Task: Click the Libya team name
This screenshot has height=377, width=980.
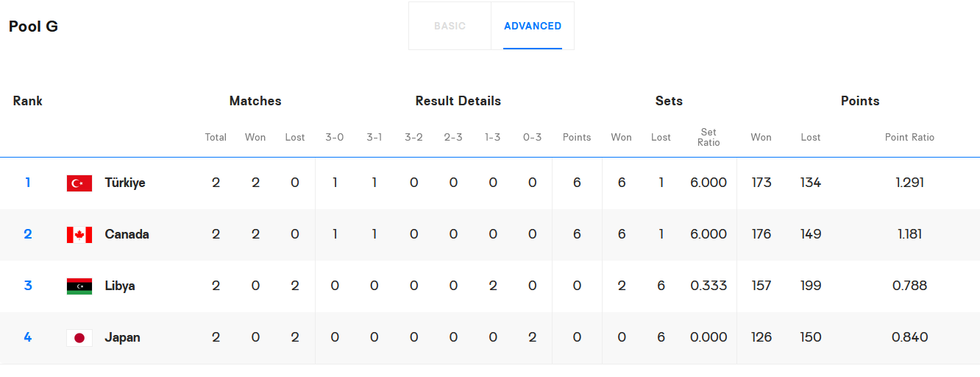Action: pos(120,286)
